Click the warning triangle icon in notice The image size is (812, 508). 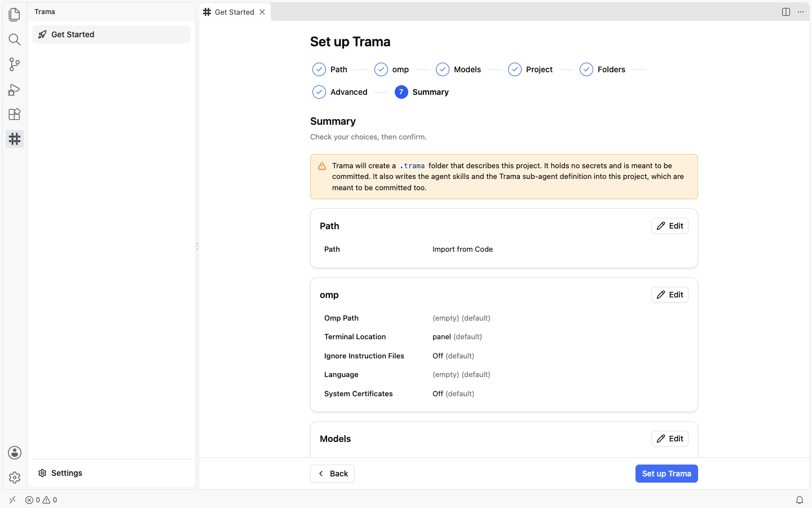click(x=322, y=166)
